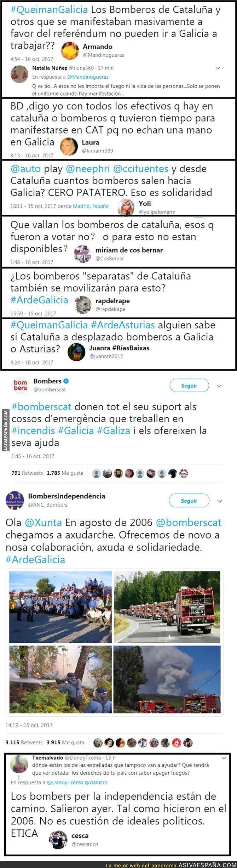This screenshot has height=868, width=237.
Task: Open the Bombers tweet options chevron
Action: point(219,386)
